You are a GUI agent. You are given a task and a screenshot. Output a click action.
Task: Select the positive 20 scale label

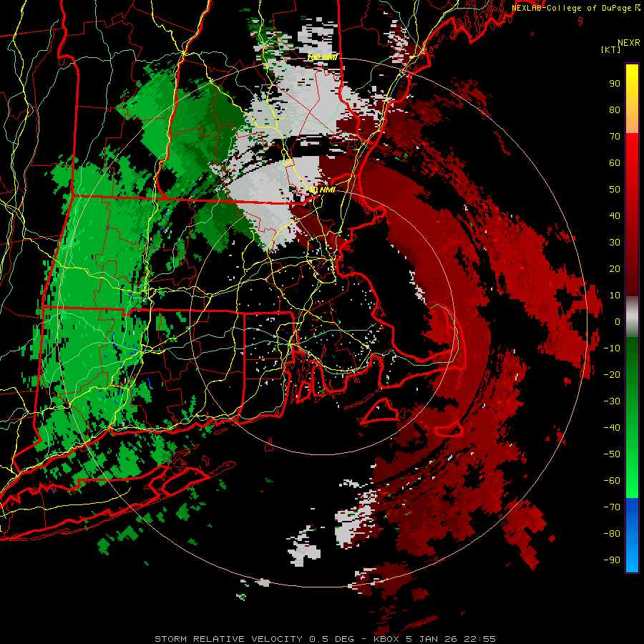point(615,268)
